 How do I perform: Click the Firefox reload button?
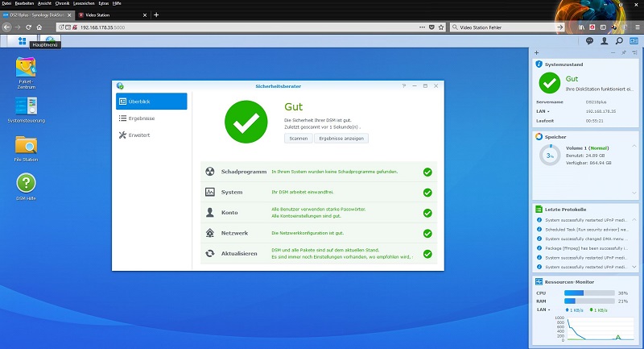(x=28, y=27)
